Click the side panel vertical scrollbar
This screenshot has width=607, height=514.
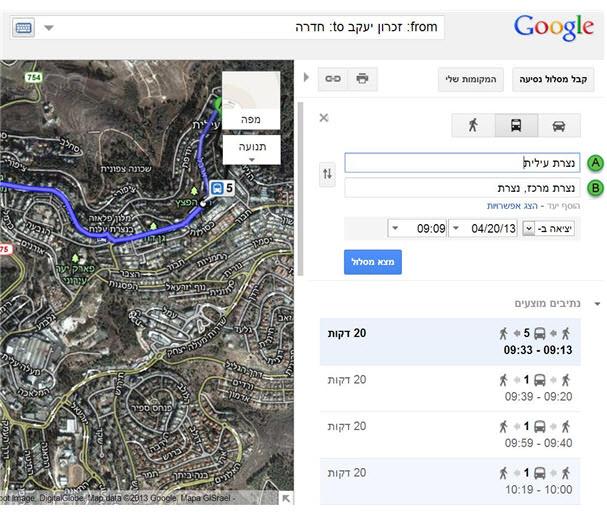tap(300, 188)
